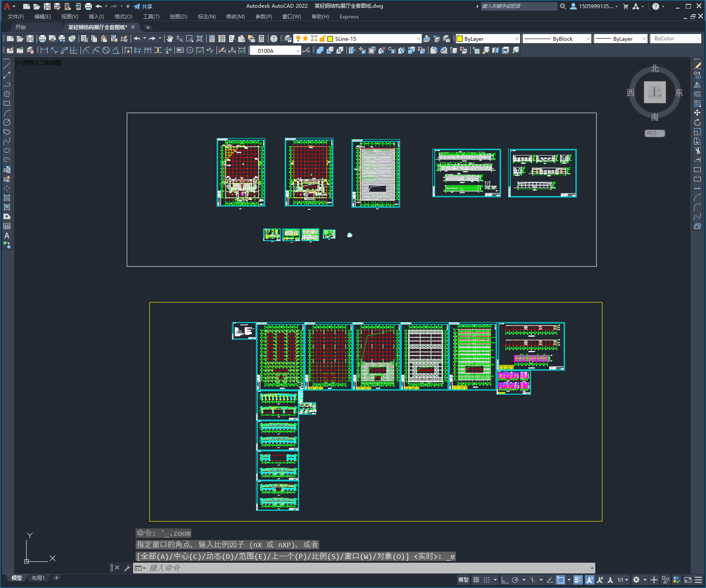Toggle lineweight display in status bar
The width and height of the screenshot is (706, 588).
coord(578,580)
